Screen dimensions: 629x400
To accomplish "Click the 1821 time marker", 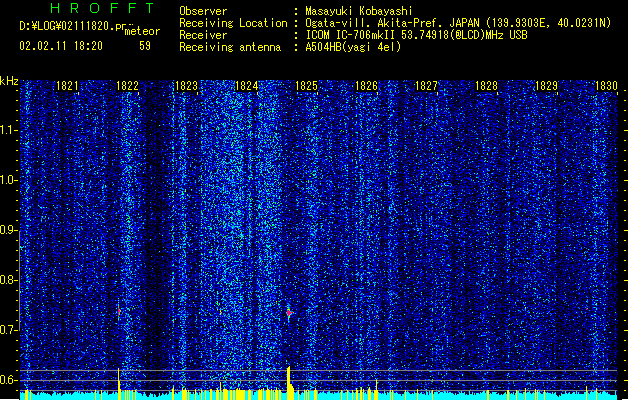I will click(x=67, y=86).
